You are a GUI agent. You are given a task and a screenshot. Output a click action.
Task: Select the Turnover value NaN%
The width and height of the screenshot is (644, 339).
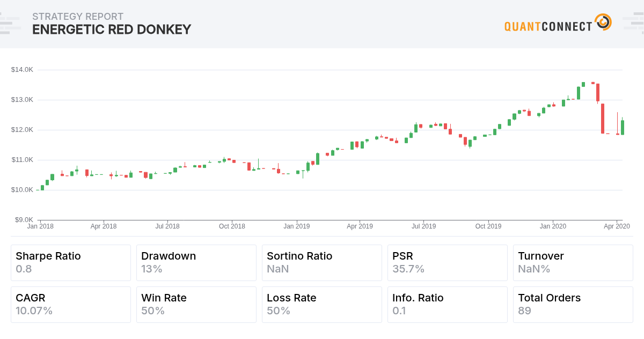tap(534, 269)
